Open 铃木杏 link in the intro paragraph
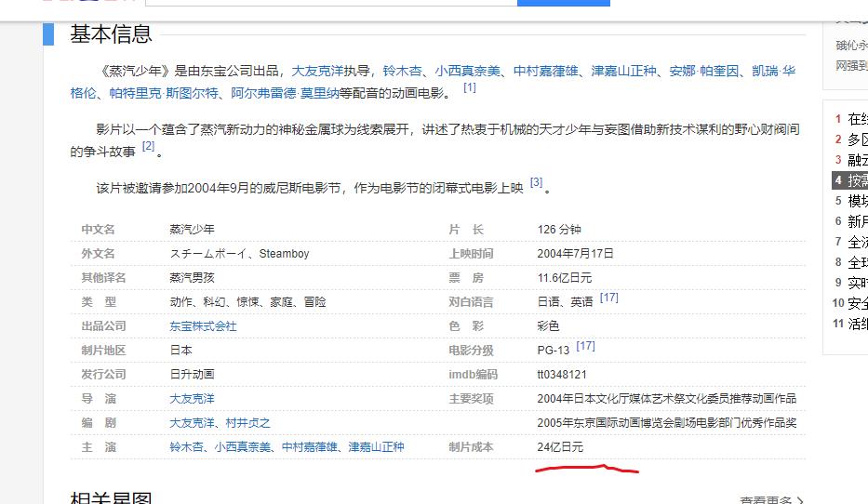 (403, 71)
